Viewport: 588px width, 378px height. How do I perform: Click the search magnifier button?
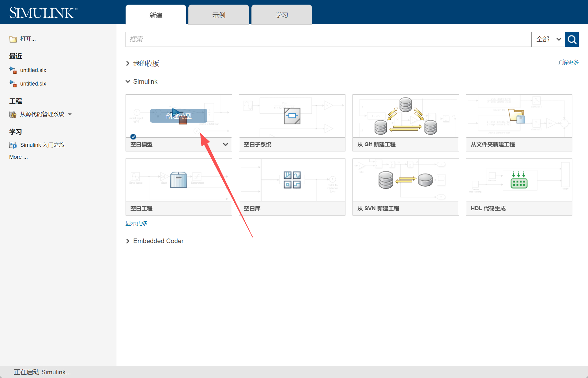[571, 39]
